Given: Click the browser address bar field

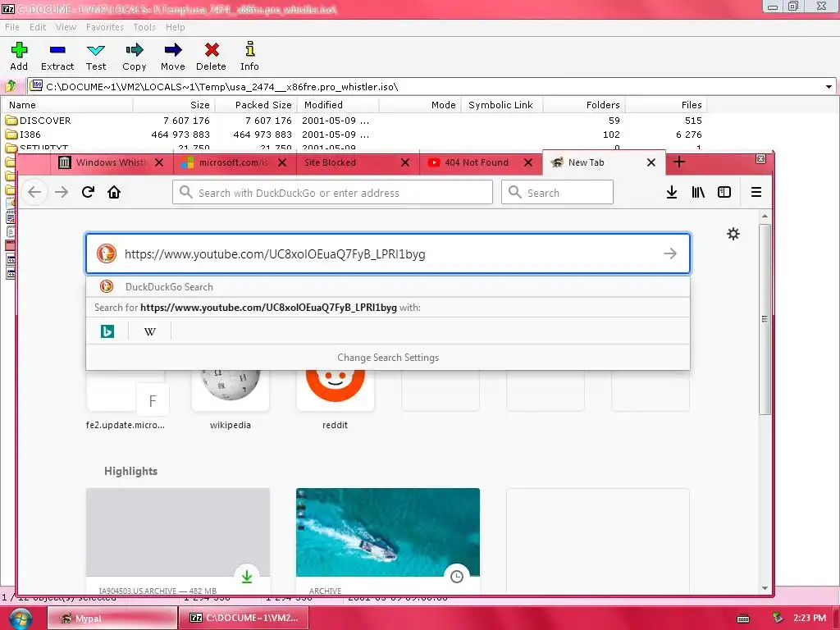Looking at the screenshot, I should (332, 192).
